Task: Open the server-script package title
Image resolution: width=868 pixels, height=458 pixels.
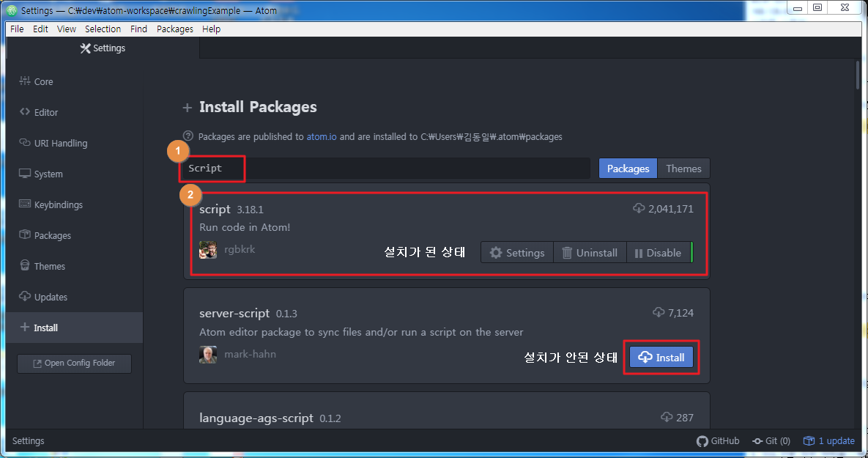Action: [x=234, y=314]
